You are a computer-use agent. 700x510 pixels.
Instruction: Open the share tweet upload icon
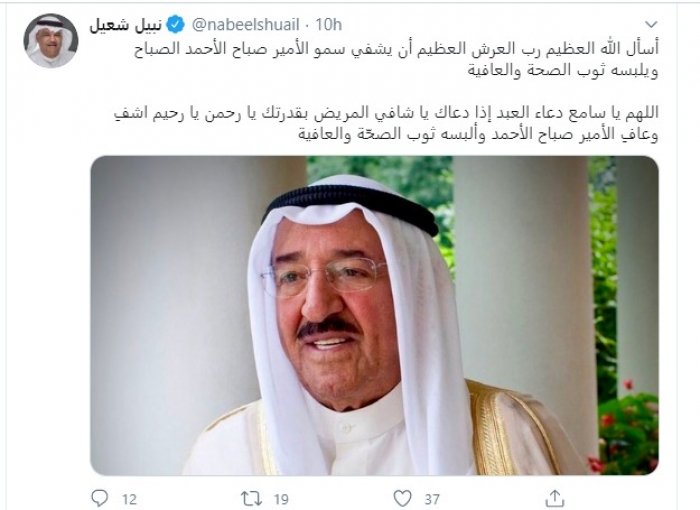(x=554, y=497)
